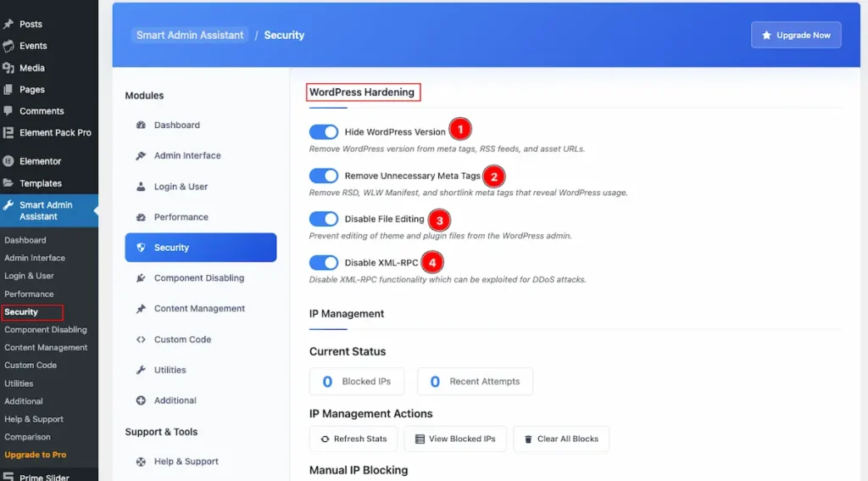Image resolution: width=868 pixels, height=481 pixels.
Task: Click 'Disable File Editing' label text
Action: coord(384,219)
